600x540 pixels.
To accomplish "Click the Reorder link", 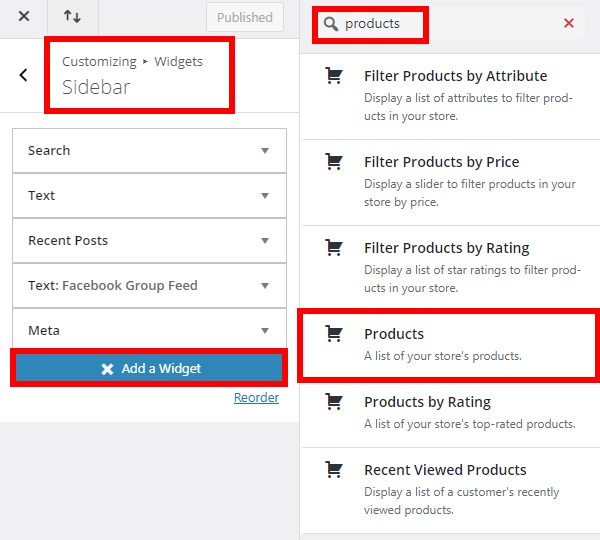I will [x=256, y=398].
